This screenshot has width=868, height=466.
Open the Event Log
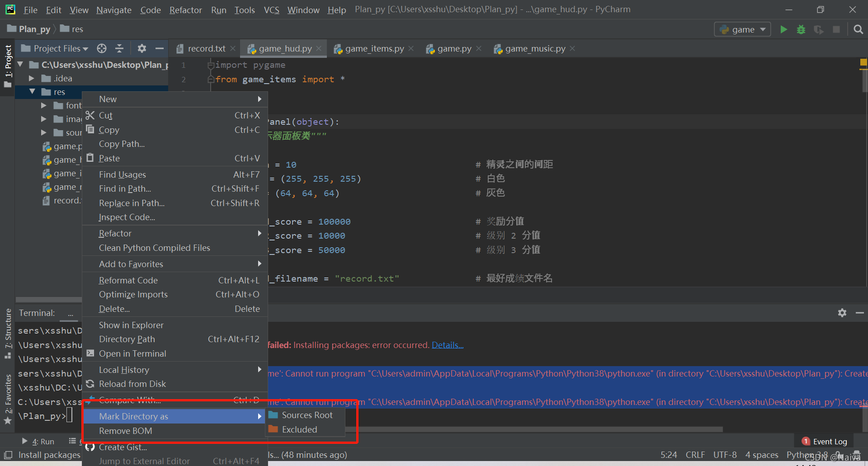coord(824,442)
